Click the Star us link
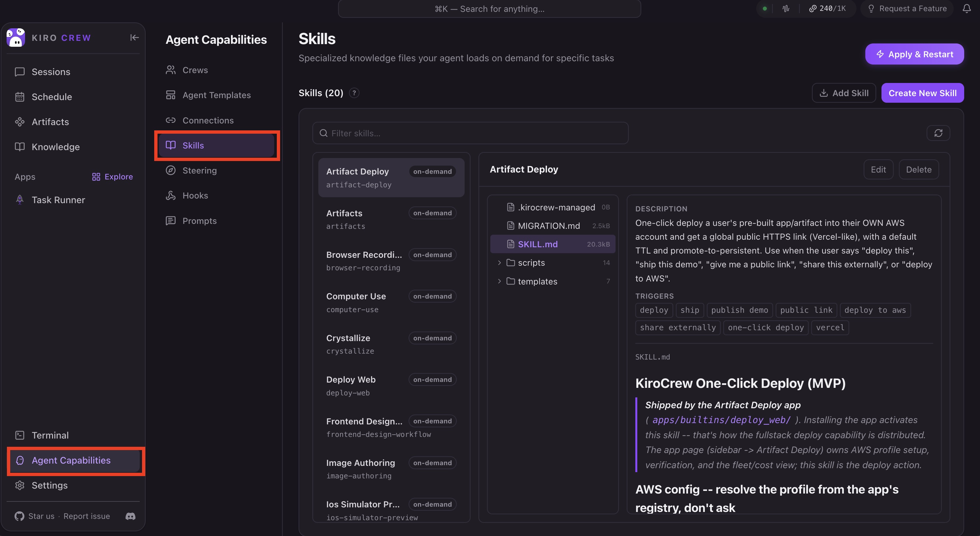This screenshot has width=980, height=536. click(42, 516)
